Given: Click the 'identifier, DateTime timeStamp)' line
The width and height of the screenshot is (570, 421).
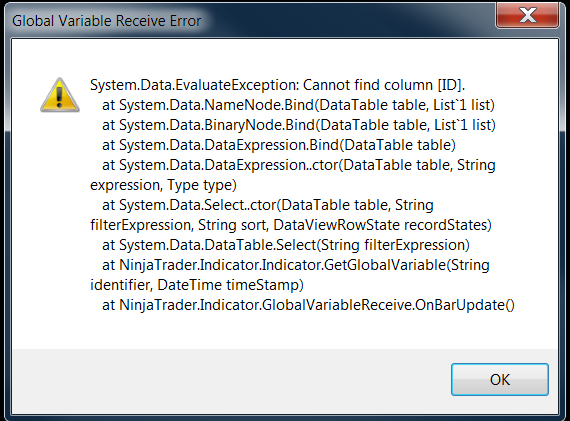Looking at the screenshot, I should [x=197, y=285].
